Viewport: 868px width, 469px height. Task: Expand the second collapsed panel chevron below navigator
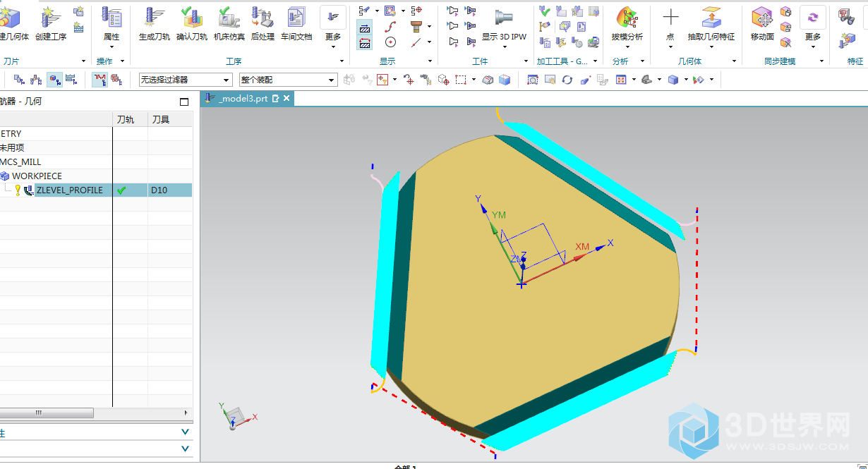click(185, 449)
